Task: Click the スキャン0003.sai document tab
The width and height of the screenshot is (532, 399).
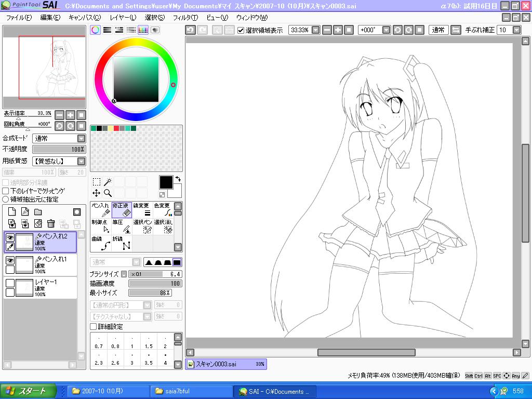Action: [x=226, y=364]
